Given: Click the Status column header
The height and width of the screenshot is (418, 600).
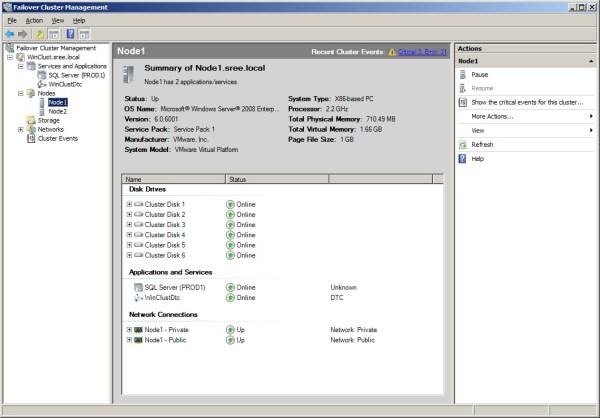Looking at the screenshot, I should pyautogui.click(x=238, y=179).
